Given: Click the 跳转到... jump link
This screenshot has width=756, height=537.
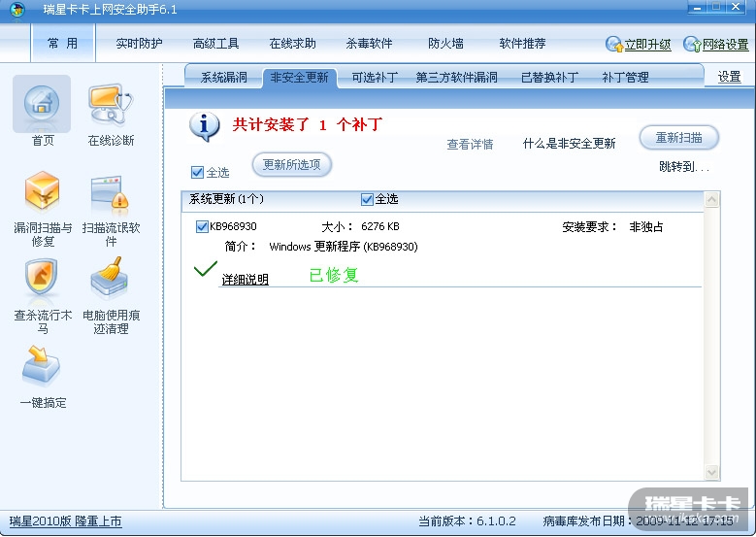Looking at the screenshot, I should [x=683, y=167].
